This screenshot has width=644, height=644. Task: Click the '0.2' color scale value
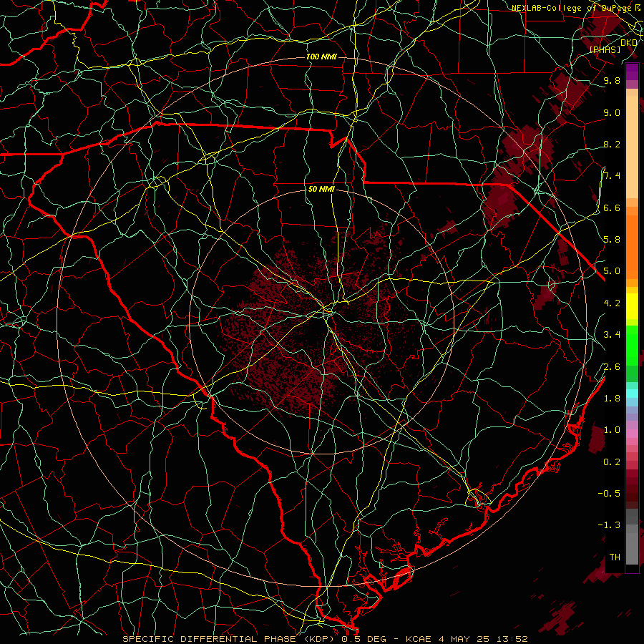coord(612,462)
